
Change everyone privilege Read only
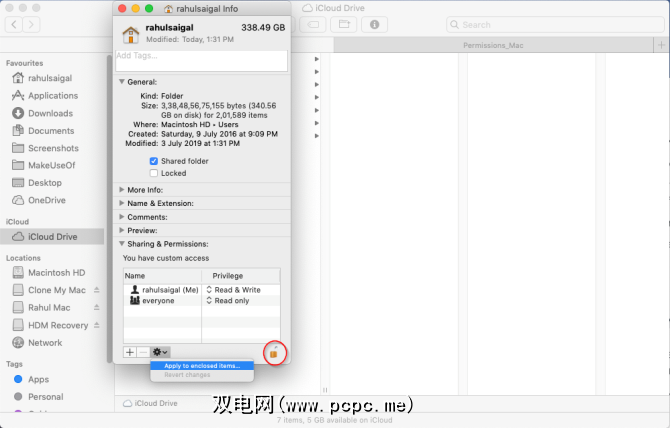click(228, 301)
